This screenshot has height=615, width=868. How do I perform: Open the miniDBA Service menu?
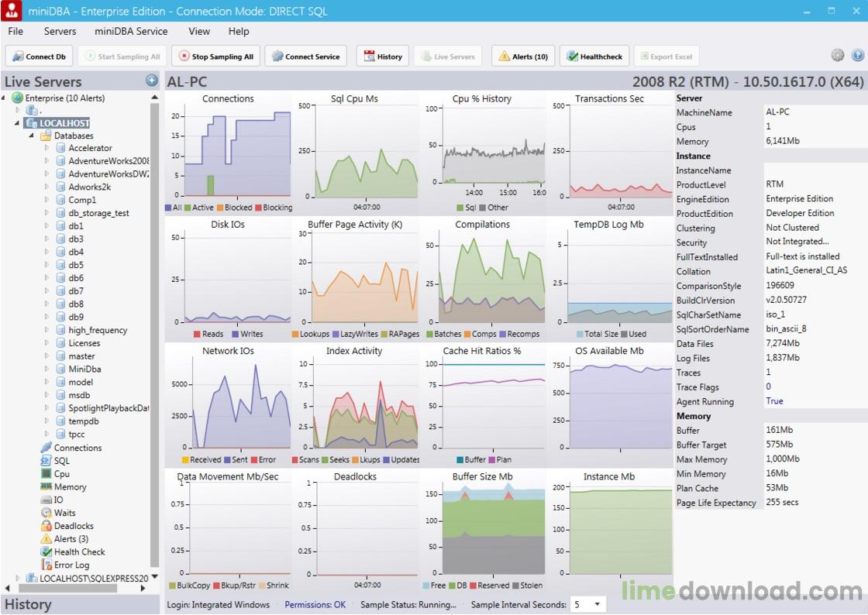[x=131, y=32]
